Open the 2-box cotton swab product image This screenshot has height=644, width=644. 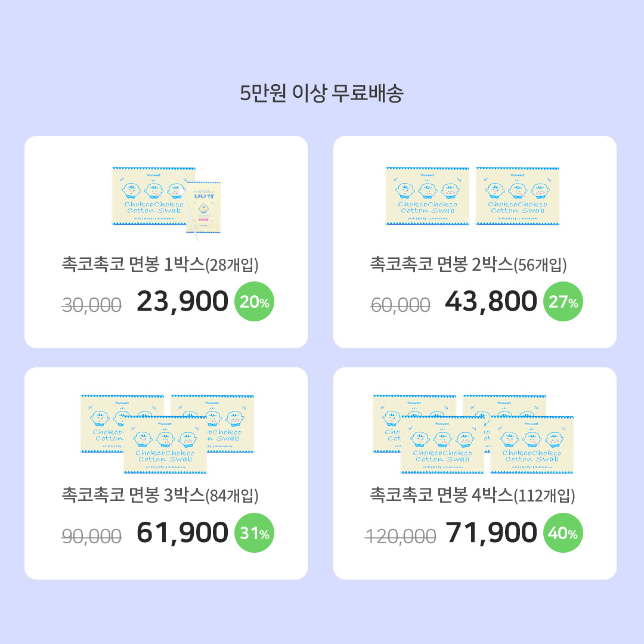(473, 196)
